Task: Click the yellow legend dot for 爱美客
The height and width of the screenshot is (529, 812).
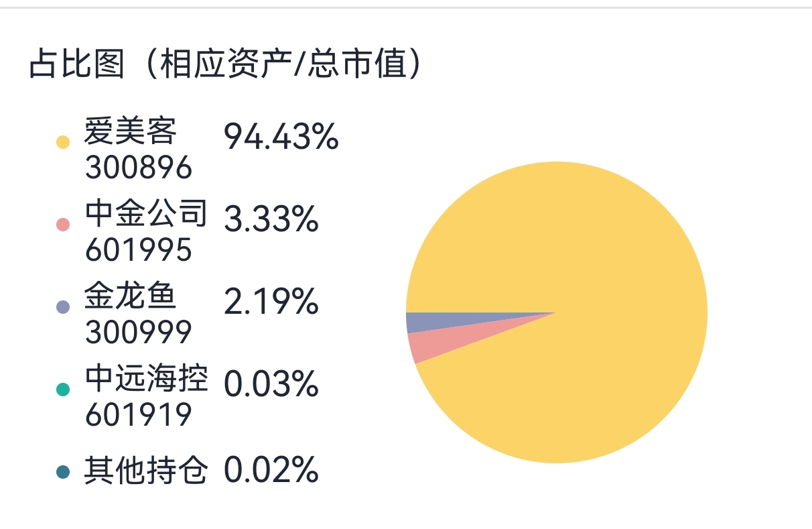Action: point(63,141)
